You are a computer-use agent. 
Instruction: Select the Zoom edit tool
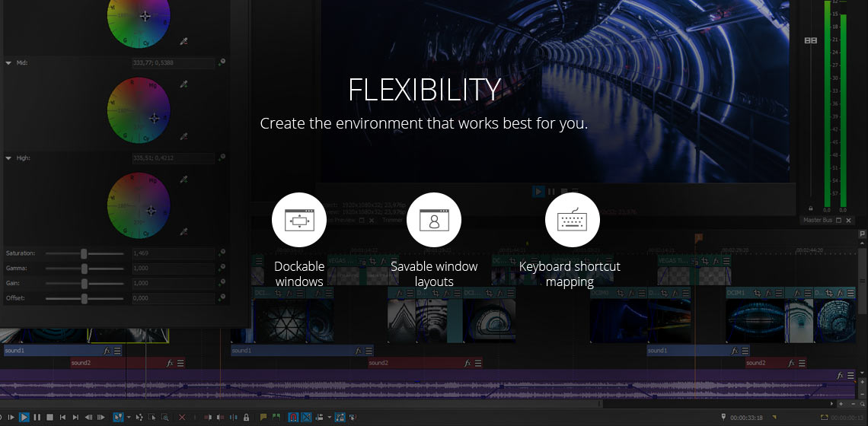[x=165, y=417]
